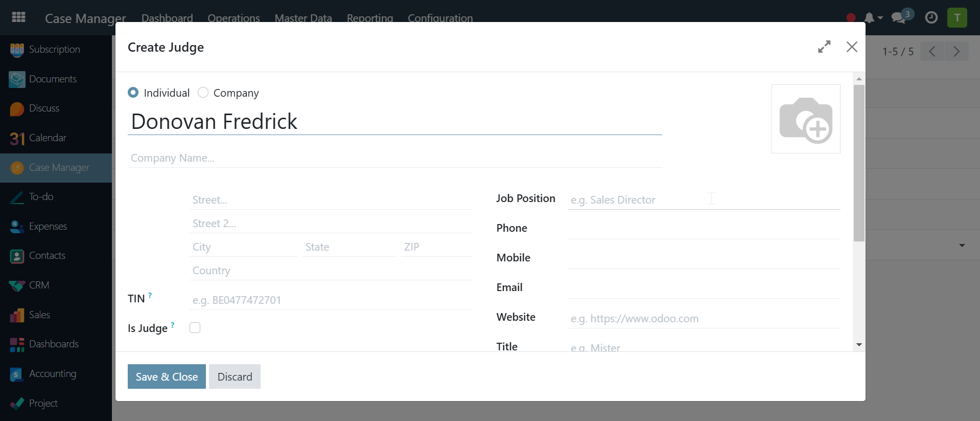Open the apps grid menu icon
Image resolution: width=980 pixels, height=421 pixels.
click(18, 17)
